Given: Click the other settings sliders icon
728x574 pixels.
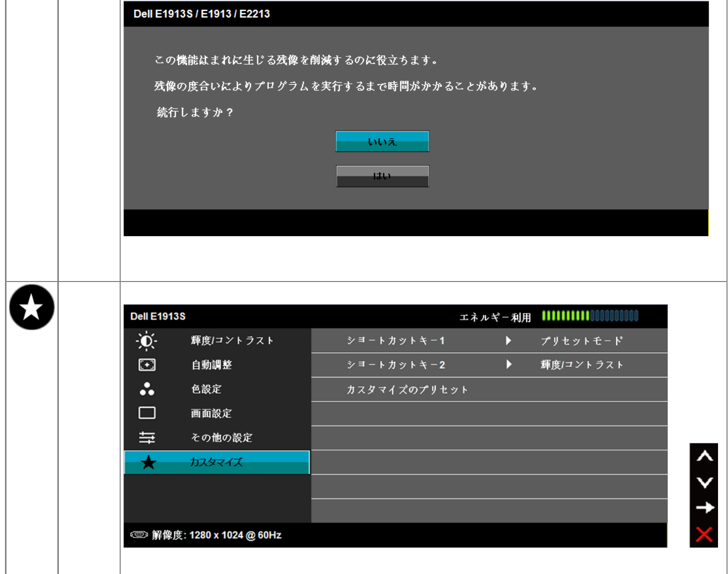Looking at the screenshot, I should click(147, 437).
